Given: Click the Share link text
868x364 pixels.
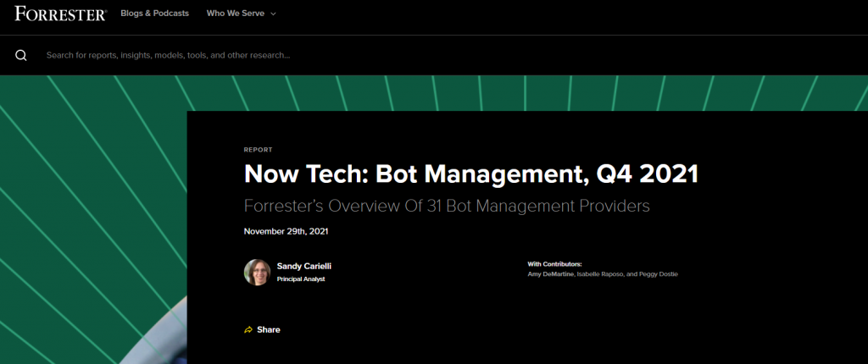Looking at the screenshot, I should pyautogui.click(x=269, y=329).
